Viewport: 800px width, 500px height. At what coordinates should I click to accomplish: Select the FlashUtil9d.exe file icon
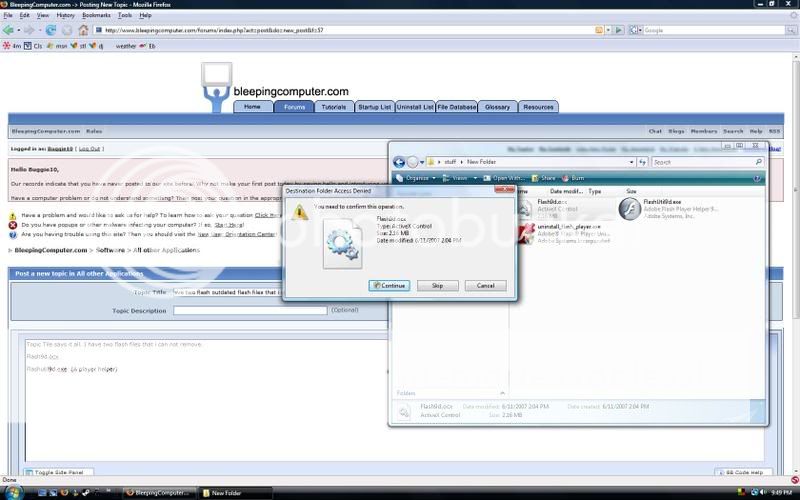(x=630, y=209)
